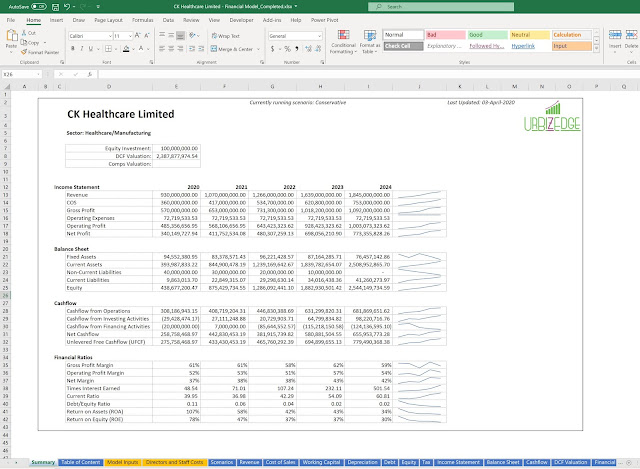Image resolution: width=640 pixels, height=469 pixels.
Task: Apply the Good cell style
Action: point(487,35)
